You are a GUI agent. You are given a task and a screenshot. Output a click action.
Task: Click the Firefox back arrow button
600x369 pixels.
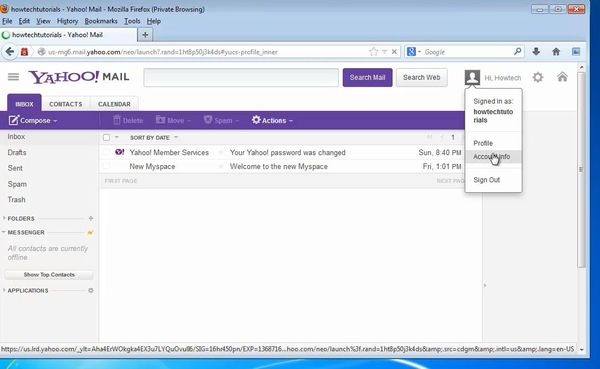coord(10,51)
